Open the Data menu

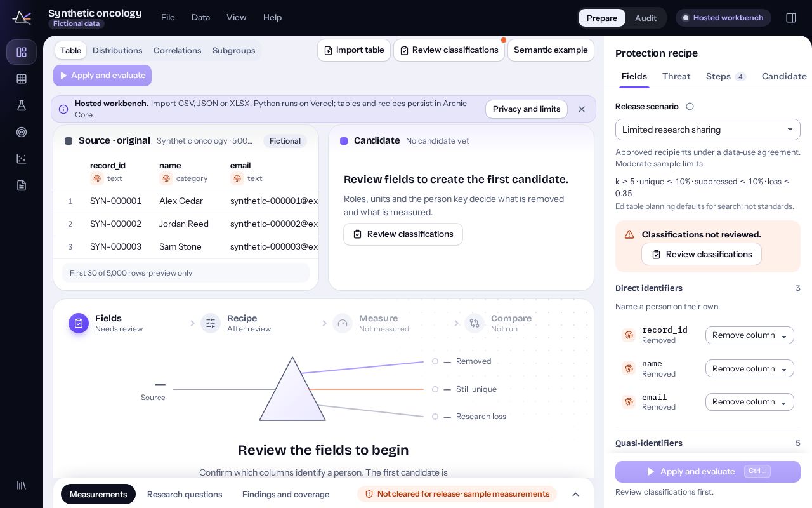click(200, 18)
